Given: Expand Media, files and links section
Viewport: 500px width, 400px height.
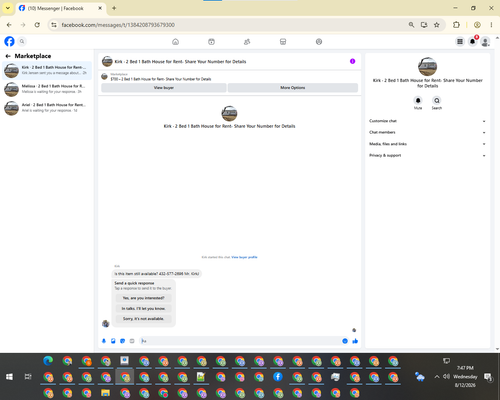Looking at the screenshot, I should (427, 144).
